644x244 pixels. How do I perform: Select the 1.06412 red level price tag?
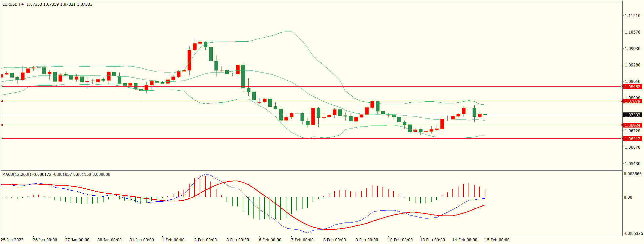pyautogui.click(x=632, y=139)
